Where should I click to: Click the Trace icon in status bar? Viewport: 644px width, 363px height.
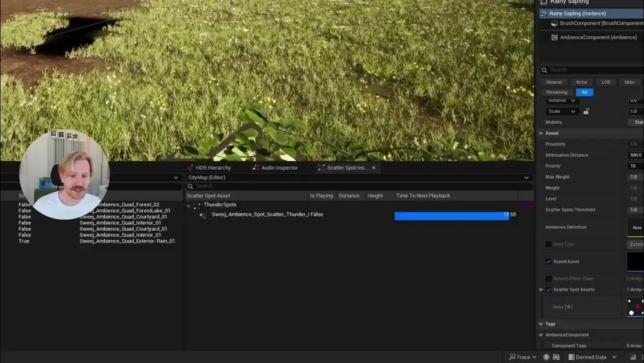[x=512, y=357]
